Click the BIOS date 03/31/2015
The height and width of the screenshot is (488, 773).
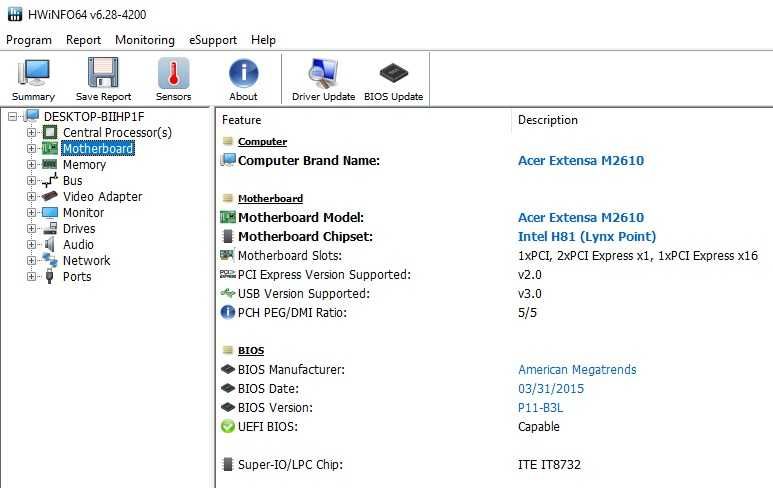point(551,388)
